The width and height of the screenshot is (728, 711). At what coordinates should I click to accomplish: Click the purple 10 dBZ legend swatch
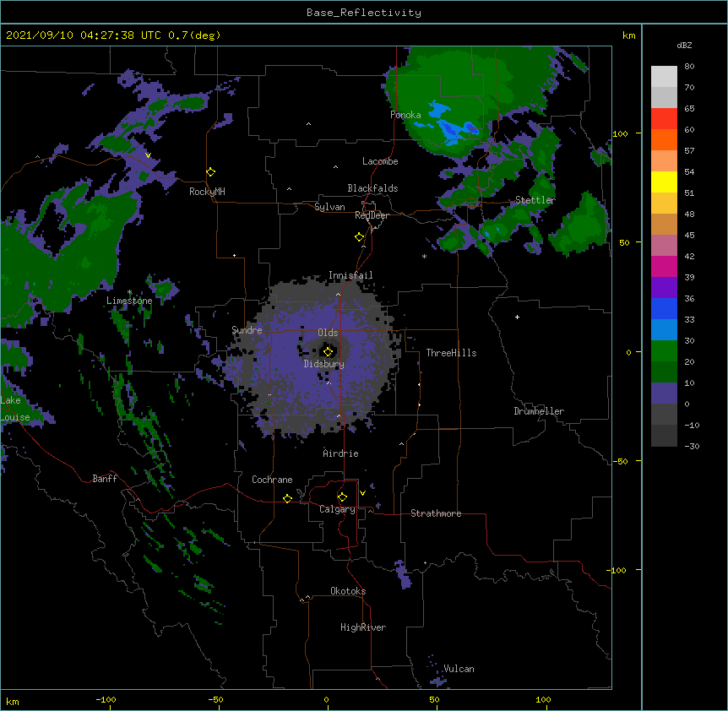(664, 393)
